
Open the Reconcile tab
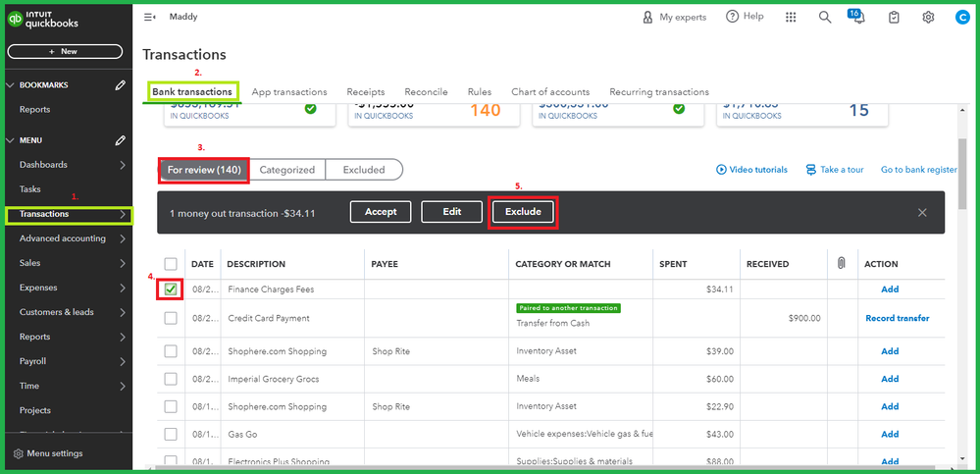coord(427,92)
